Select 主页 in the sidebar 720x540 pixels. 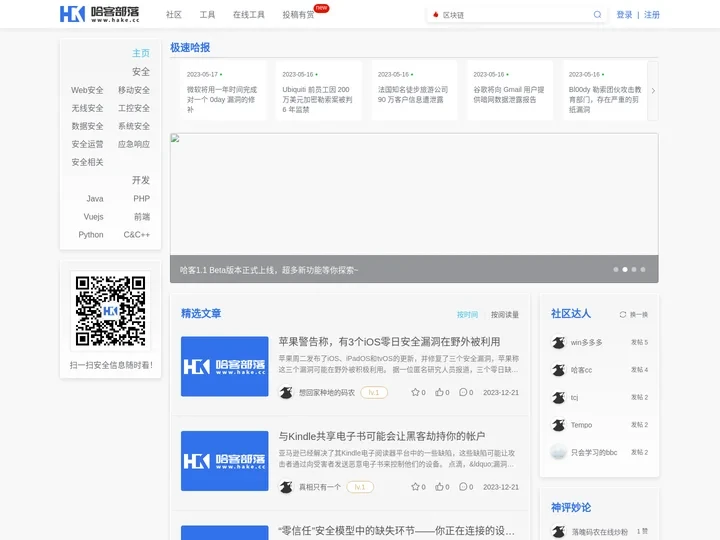click(141, 53)
